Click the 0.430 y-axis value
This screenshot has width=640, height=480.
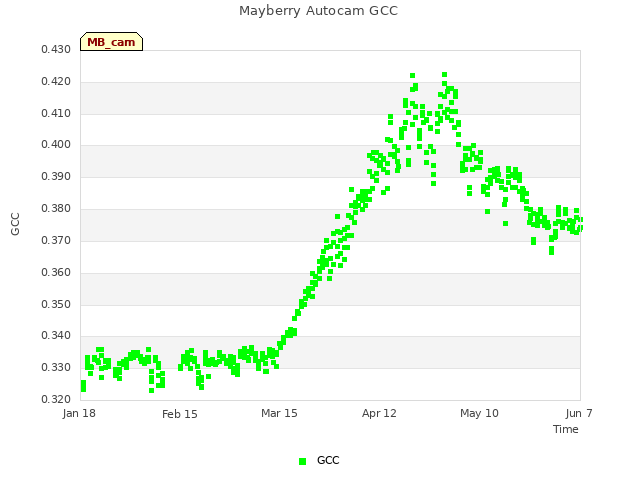[x=56, y=49]
